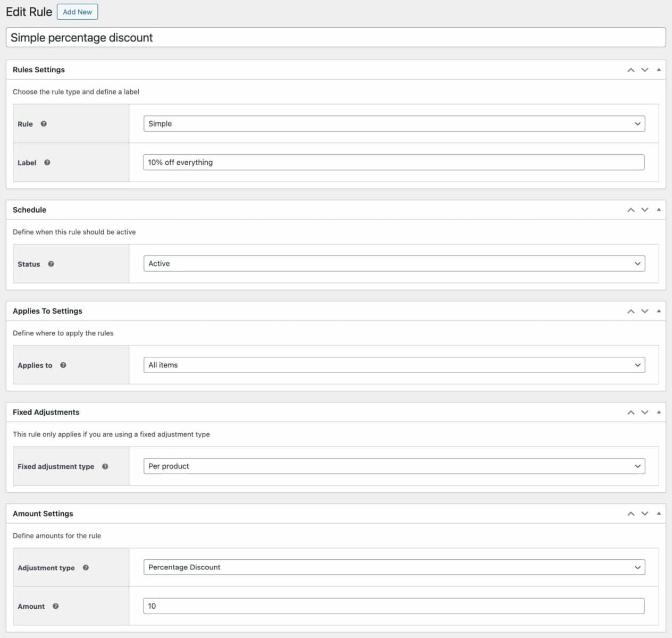The width and height of the screenshot is (672, 638).
Task: Click the 'Schedule' panel heading
Action: (x=29, y=210)
